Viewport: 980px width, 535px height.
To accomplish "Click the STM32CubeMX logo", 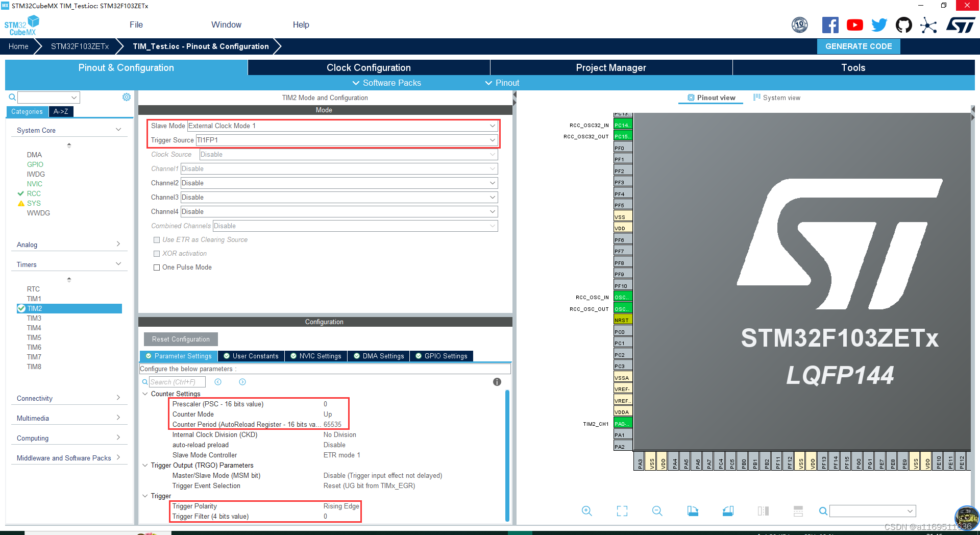I will [x=21, y=26].
